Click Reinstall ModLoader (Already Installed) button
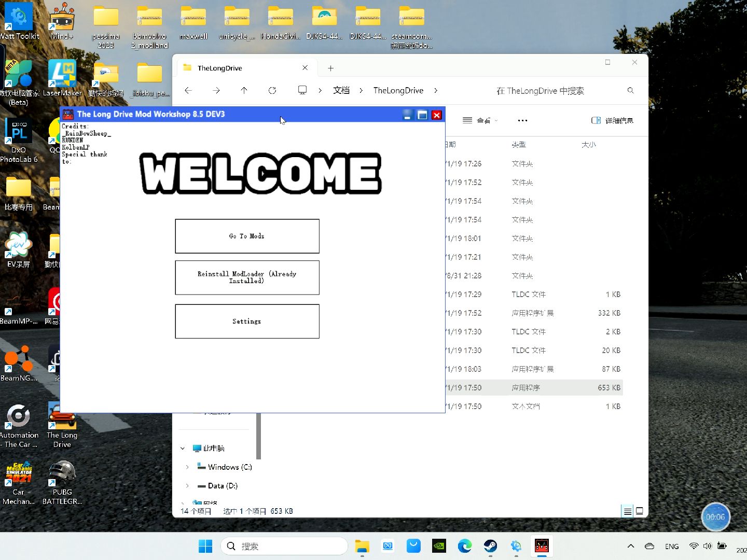The image size is (747, 560). coord(247,277)
